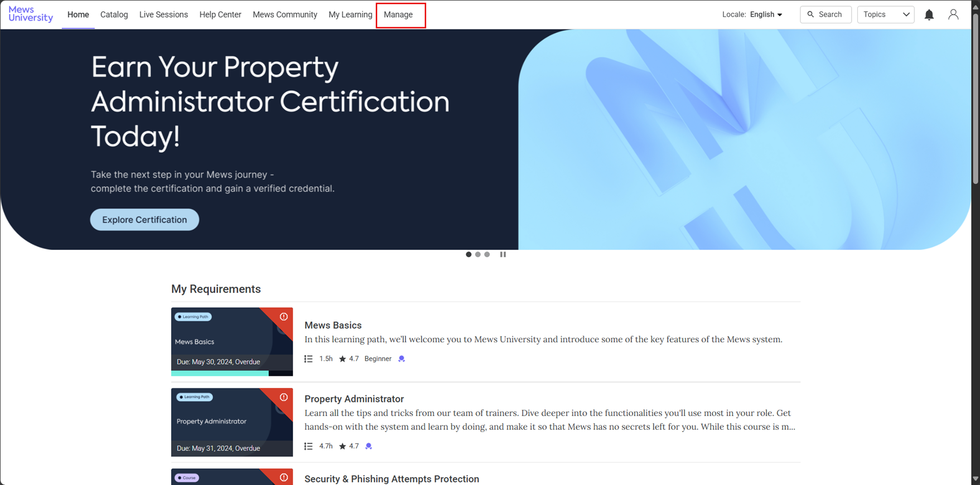Open the Property Administrator thumbnail
This screenshot has width=980, height=485.
(232, 423)
